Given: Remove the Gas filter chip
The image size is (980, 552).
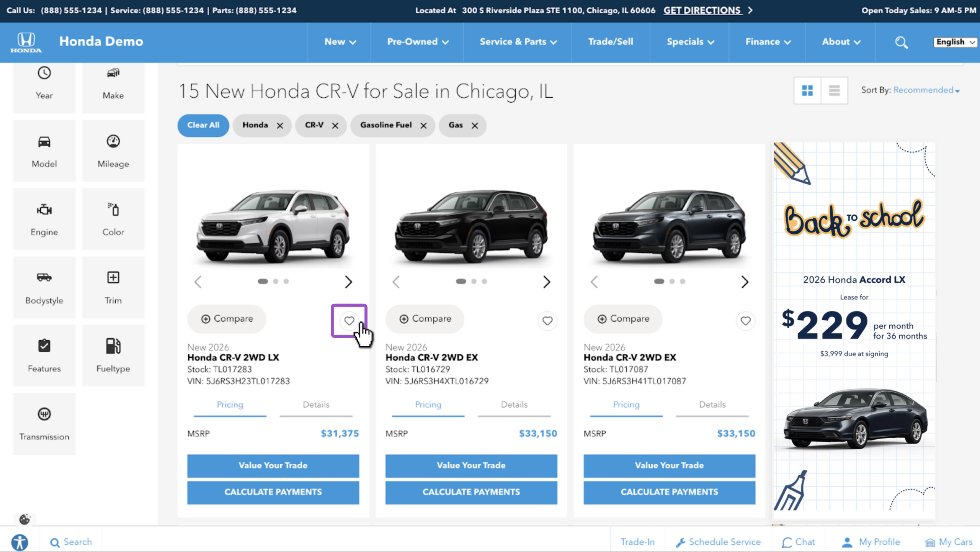Looking at the screenshot, I should pyautogui.click(x=475, y=126).
